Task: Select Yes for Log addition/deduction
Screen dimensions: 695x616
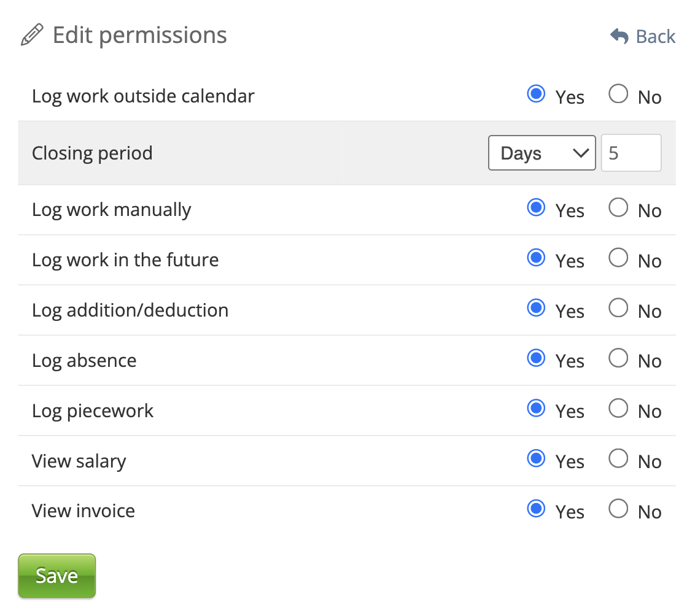Action: coord(536,309)
